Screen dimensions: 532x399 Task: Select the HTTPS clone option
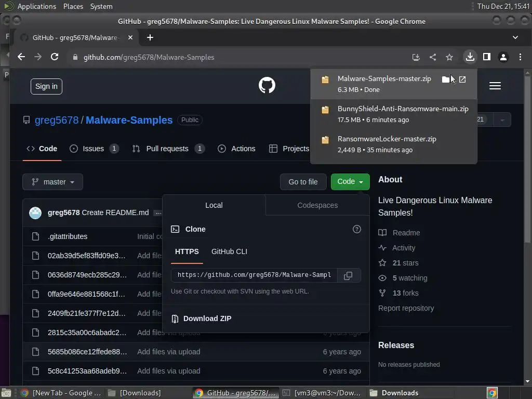(x=187, y=252)
